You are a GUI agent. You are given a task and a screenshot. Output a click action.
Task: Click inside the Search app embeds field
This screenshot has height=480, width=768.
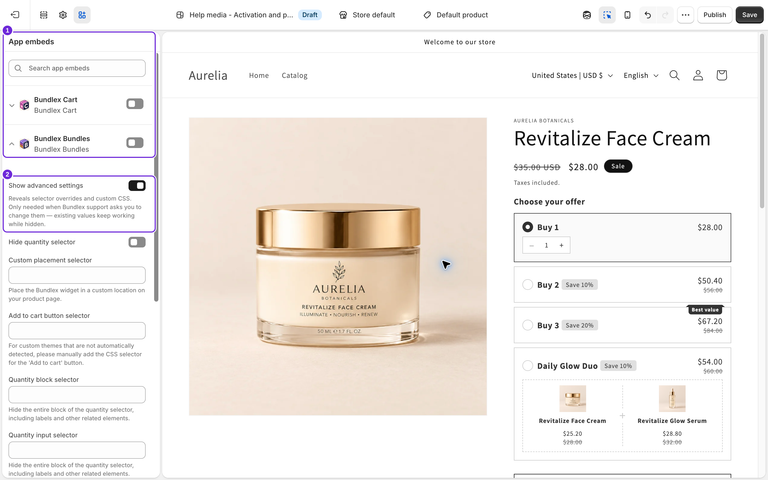click(77, 68)
